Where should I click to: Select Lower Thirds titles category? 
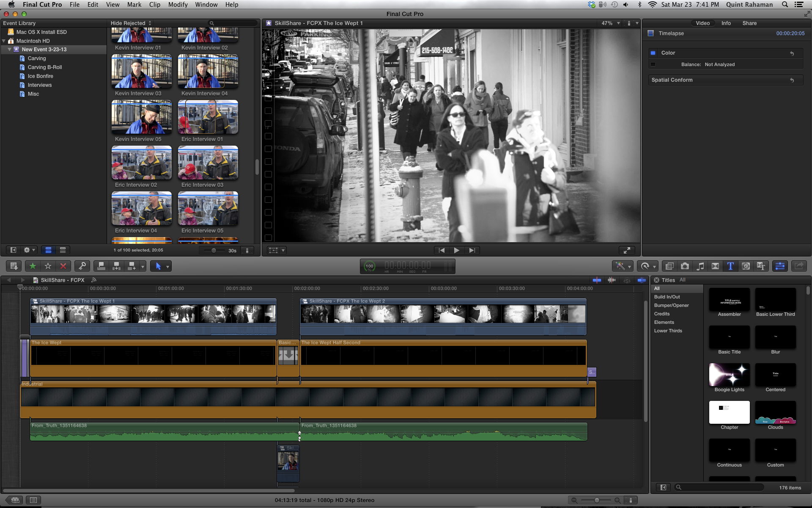(x=668, y=331)
